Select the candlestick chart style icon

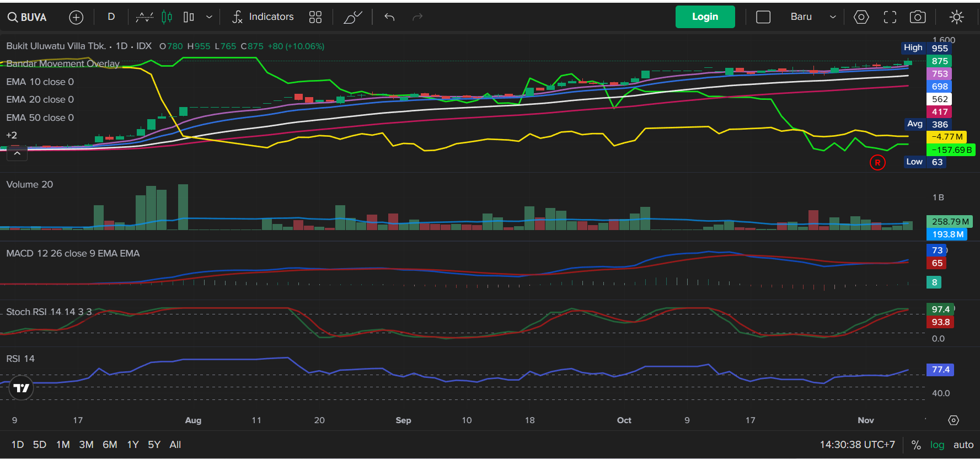pyautogui.click(x=167, y=17)
